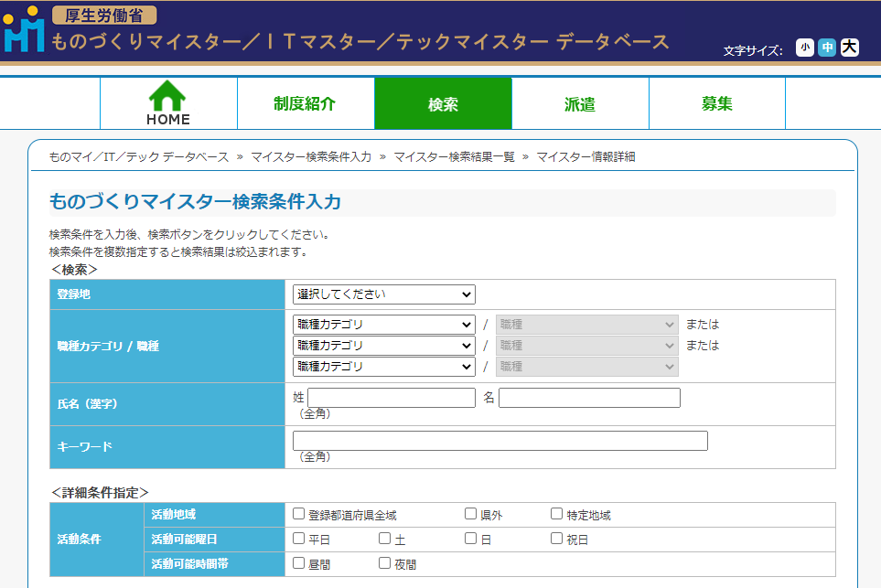Check 祝日 checkbox

557,539
